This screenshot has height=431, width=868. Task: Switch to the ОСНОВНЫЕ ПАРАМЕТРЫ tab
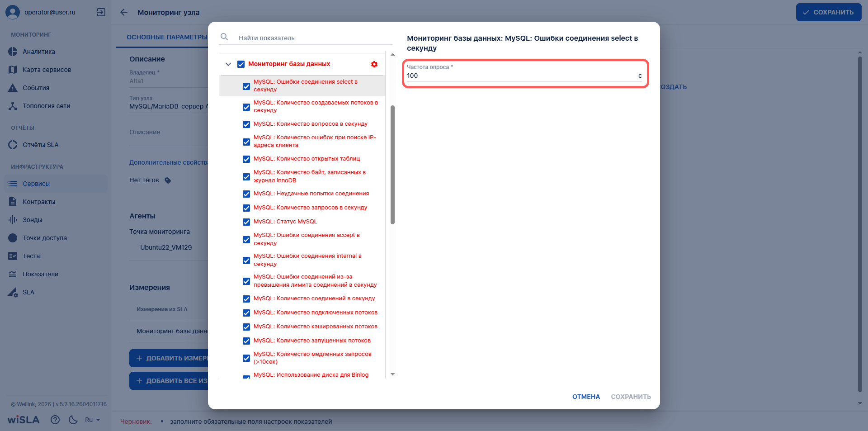[x=167, y=37]
